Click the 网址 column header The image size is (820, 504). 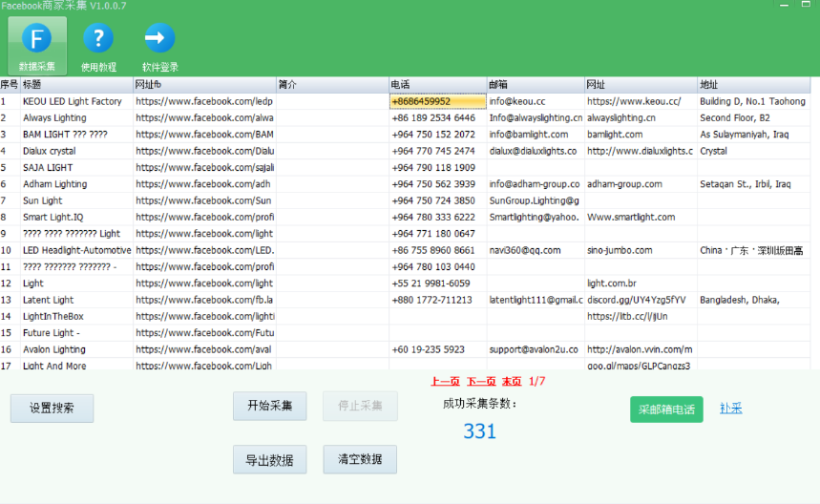(x=641, y=85)
